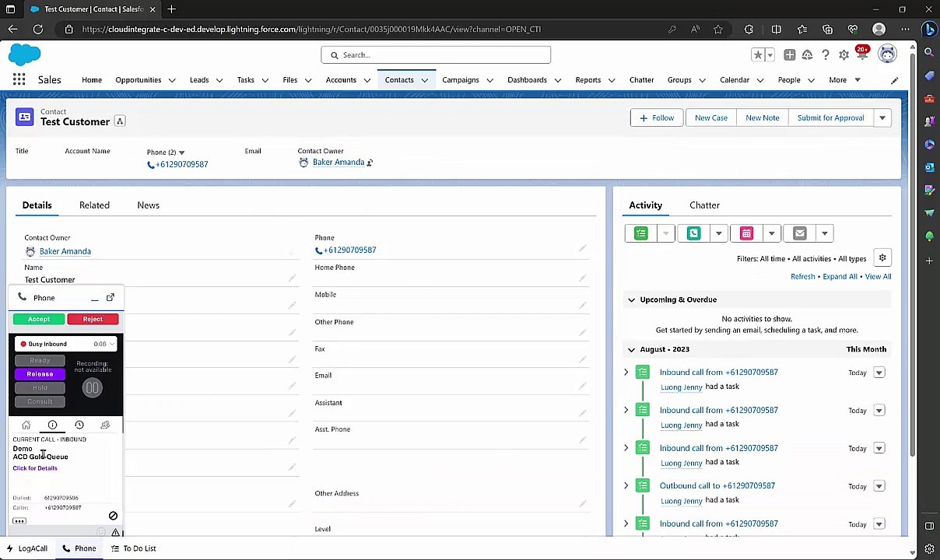Open more actions dropdown beside Submit for Approval
The image size is (940, 560).
(882, 118)
